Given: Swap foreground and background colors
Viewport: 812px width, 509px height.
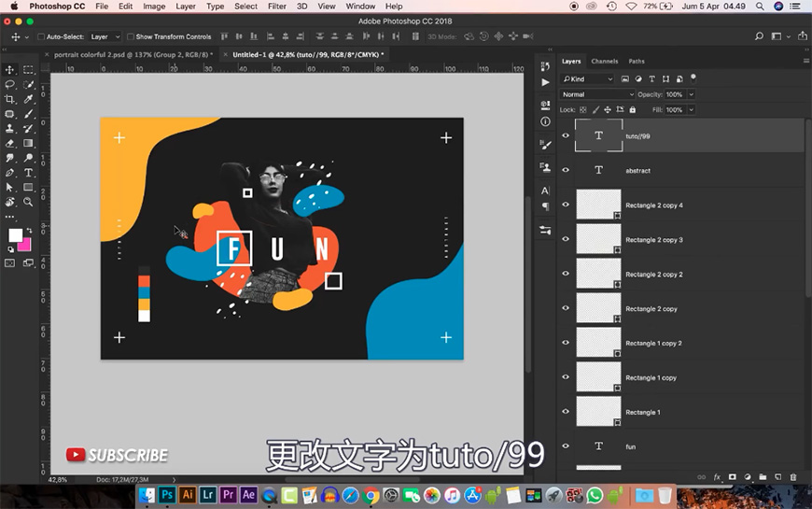Looking at the screenshot, I should click(29, 230).
